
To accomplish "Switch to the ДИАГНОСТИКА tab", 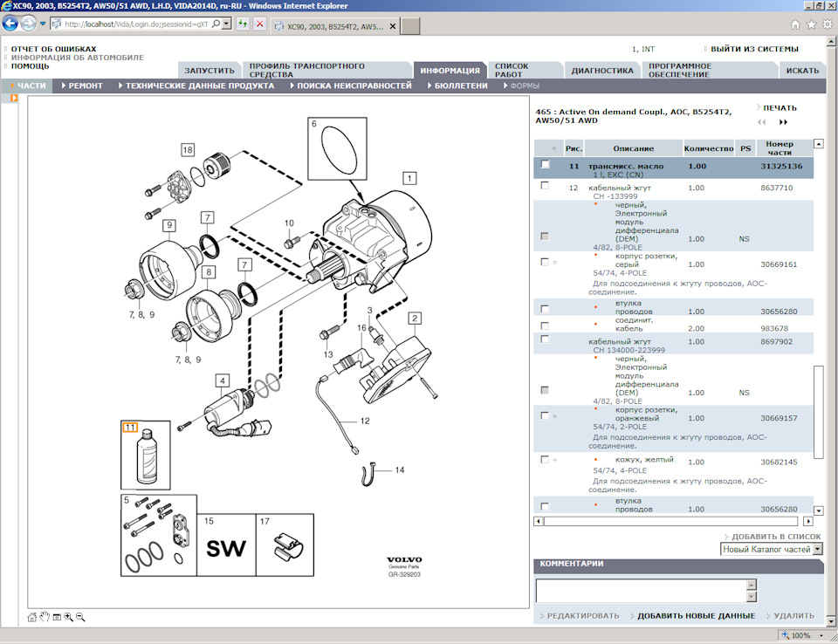I will point(601,71).
